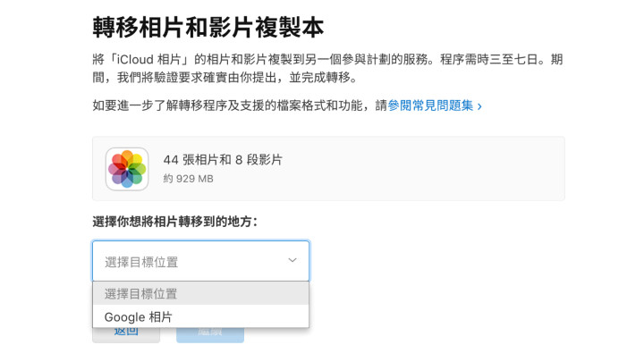This screenshot has height=362, width=644.
Task: Click the 轉移相片和影片複製本 page heading
Action: coord(208,28)
